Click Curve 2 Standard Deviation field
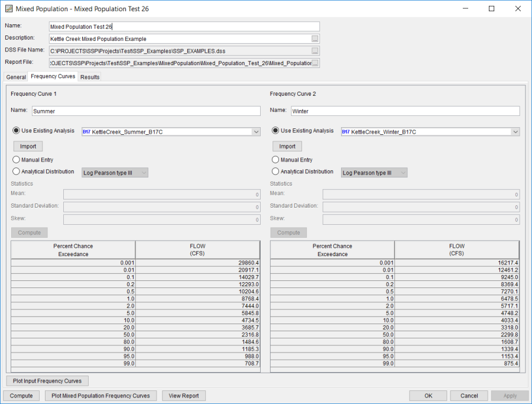The width and height of the screenshot is (532, 404). pyautogui.click(x=421, y=207)
